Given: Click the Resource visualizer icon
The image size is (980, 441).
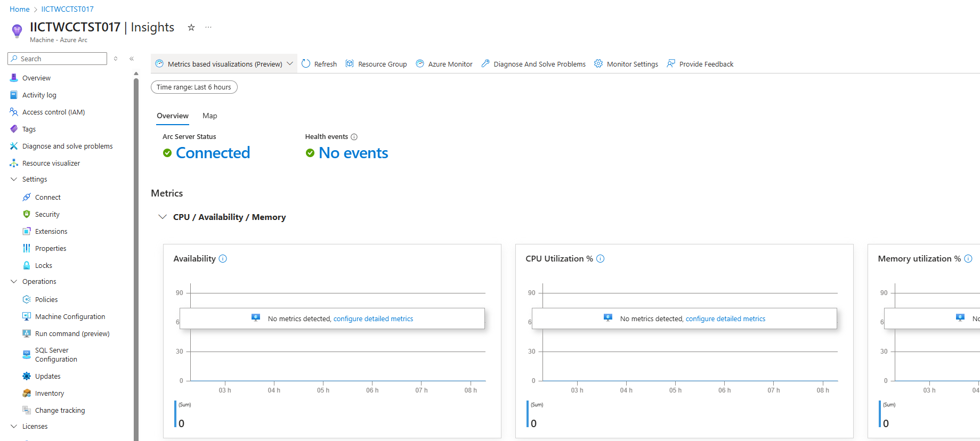Looking at the screenshot, I should [x=14, y=163].
